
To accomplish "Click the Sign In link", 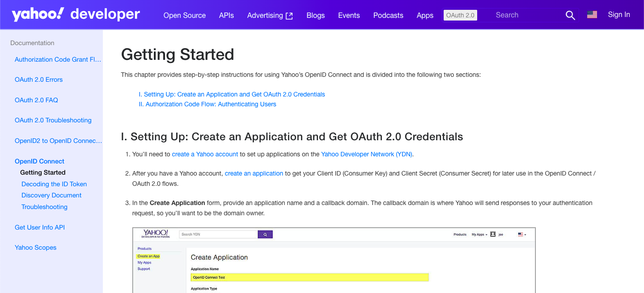I will pyautogui.click(x=619, y=15).
